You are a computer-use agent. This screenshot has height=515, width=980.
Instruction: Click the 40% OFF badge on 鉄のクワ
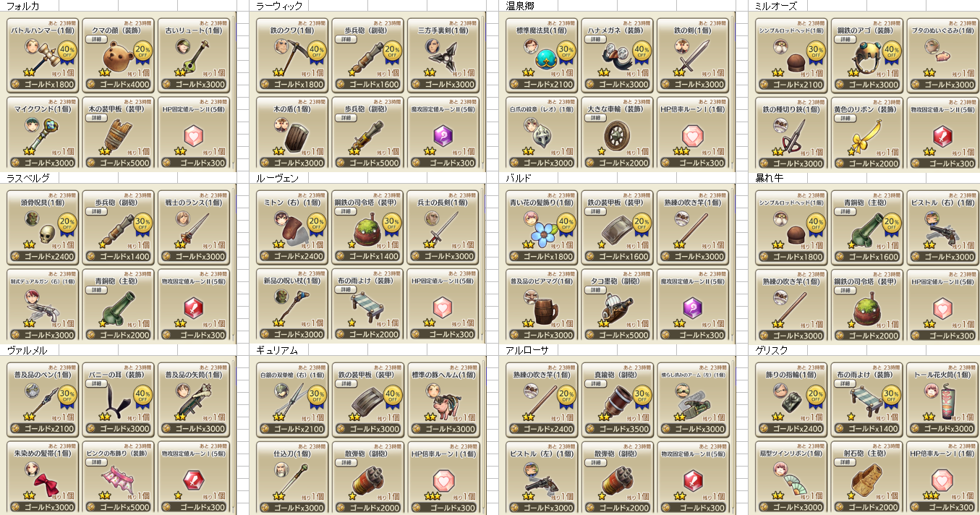[x=317, y=52]
